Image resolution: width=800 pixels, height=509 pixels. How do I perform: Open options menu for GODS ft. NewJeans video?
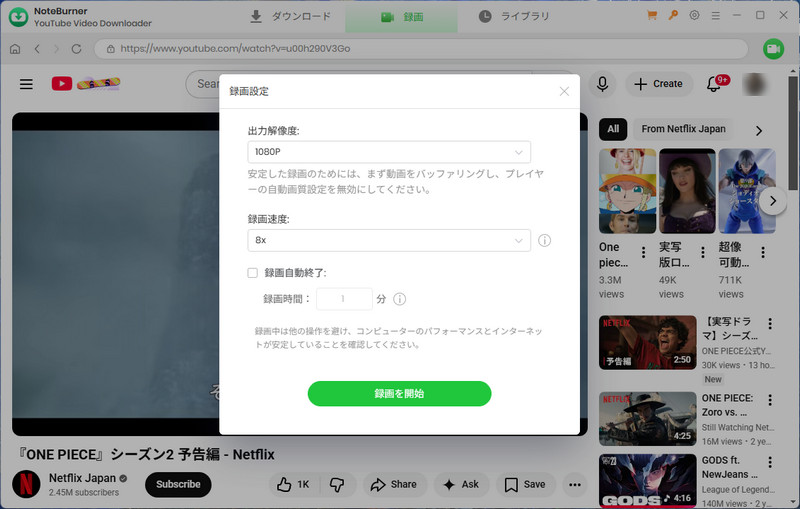click(770, 463)
